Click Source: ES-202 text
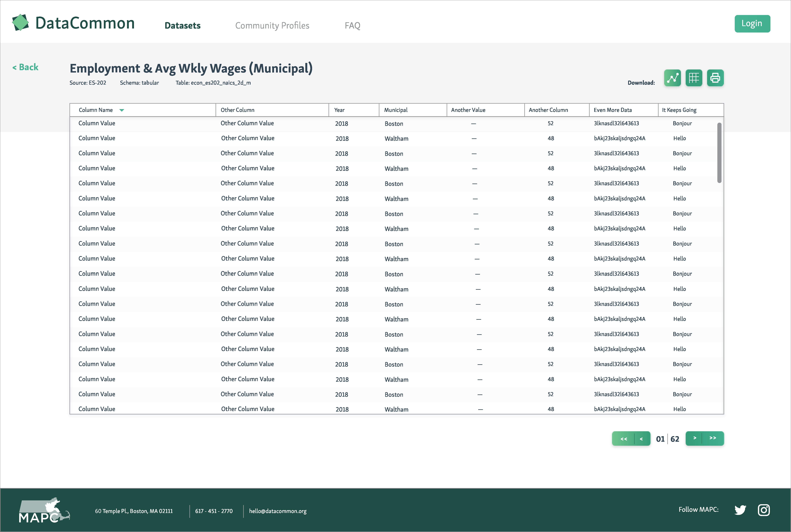791x532 pixels. point(88,83)
